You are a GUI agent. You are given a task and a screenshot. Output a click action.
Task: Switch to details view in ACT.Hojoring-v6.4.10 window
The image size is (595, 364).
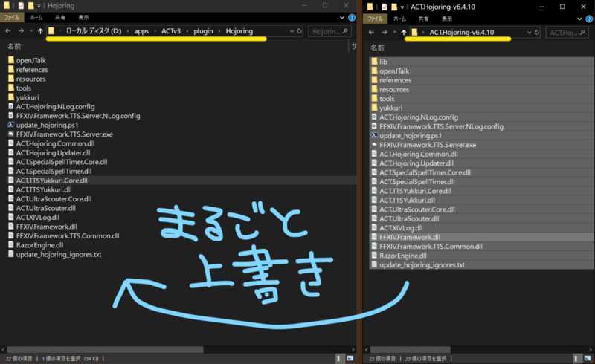(577, 358)
